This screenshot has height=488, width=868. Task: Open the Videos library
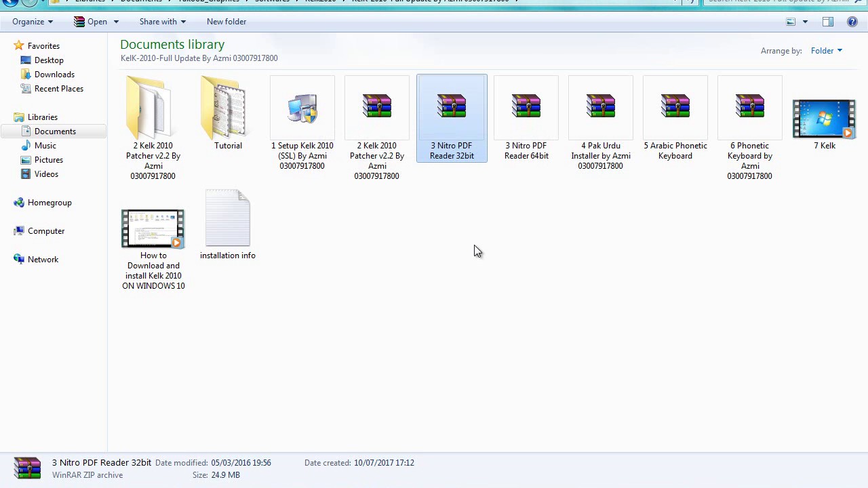(x=46, y=174)
